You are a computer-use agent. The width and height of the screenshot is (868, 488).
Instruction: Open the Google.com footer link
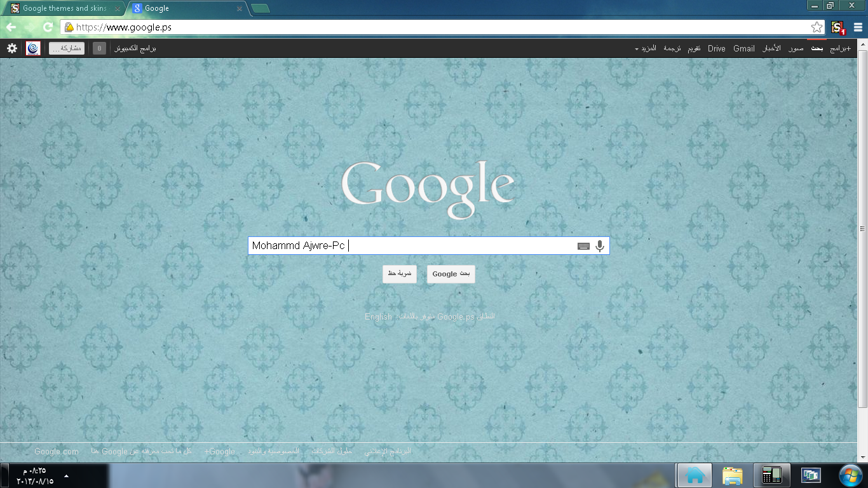[x=57, y=452]
